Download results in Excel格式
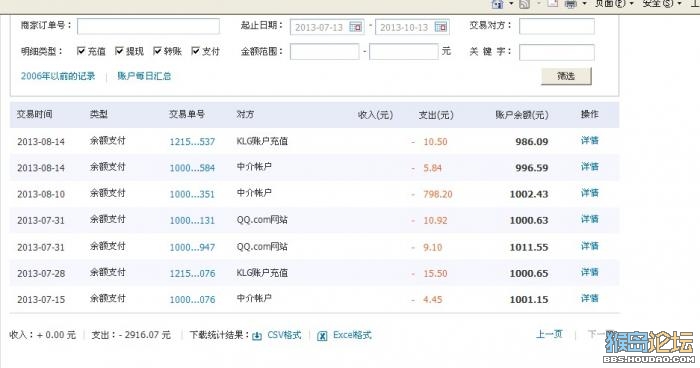Screen dimensions: 700x368 pos(352,335)
